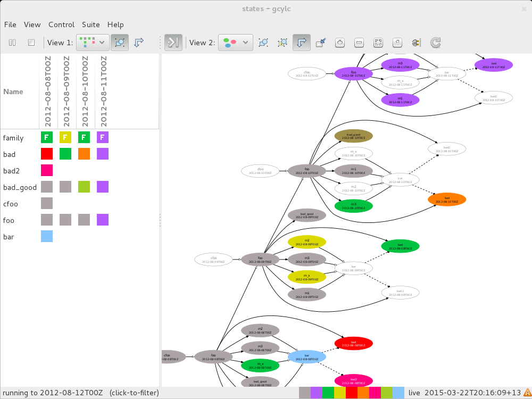Click the 2012-08-09T00Z column header
The height and width of the screenshot is (399, 532).
tap(66, 92)
